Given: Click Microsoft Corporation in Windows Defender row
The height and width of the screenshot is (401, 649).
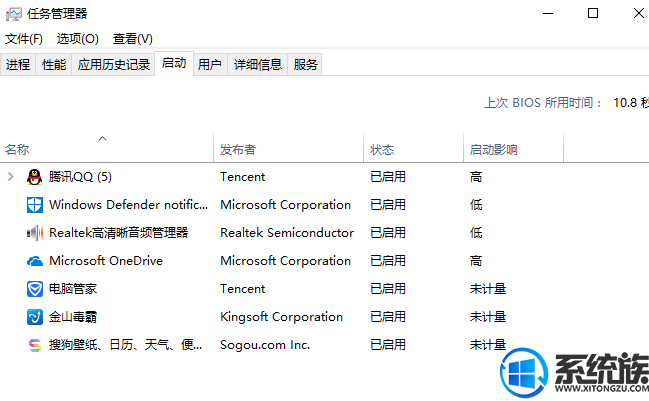Looking at the screenshot, I should pyautogui.click(x=285, y=205).
